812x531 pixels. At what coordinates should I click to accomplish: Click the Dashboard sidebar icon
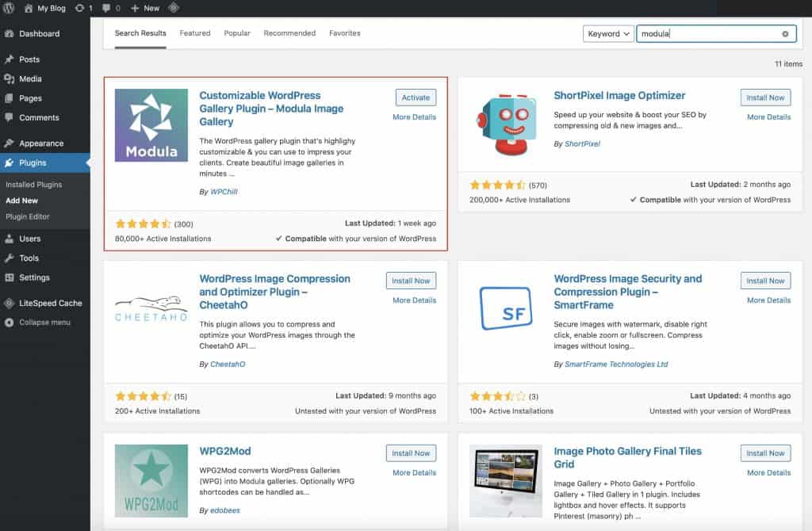coord(9,33)
